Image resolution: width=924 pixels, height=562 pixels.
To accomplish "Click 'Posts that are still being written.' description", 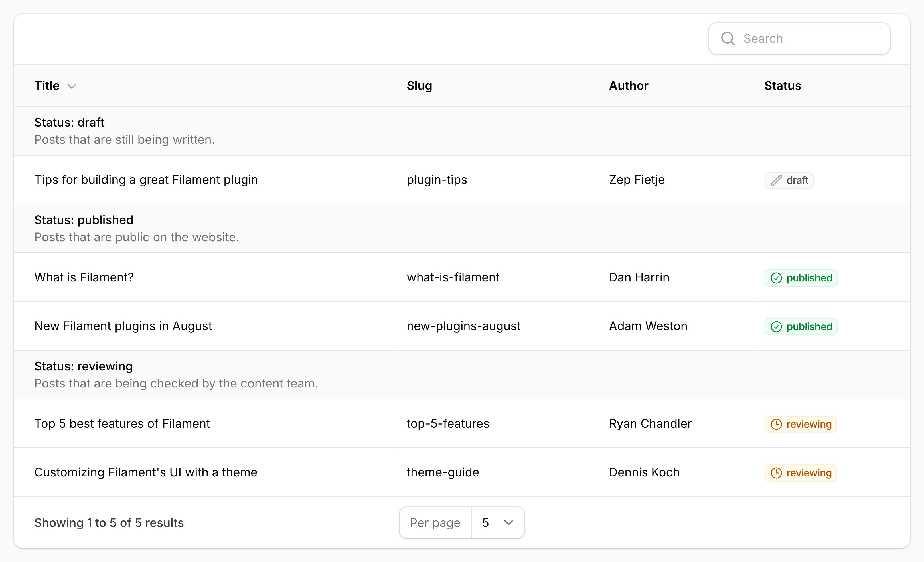I will tap(125, 140).
